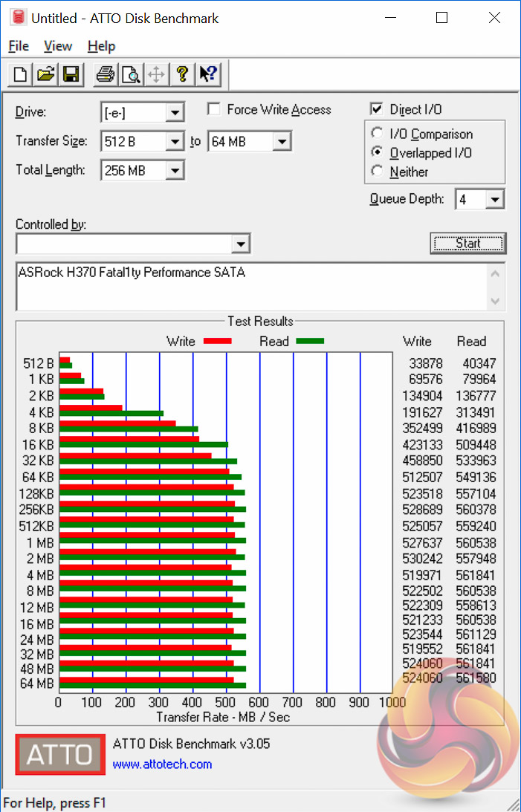This screenshot has height=812, width=521.
Task: Open the File menu
Action: point(19,46)
